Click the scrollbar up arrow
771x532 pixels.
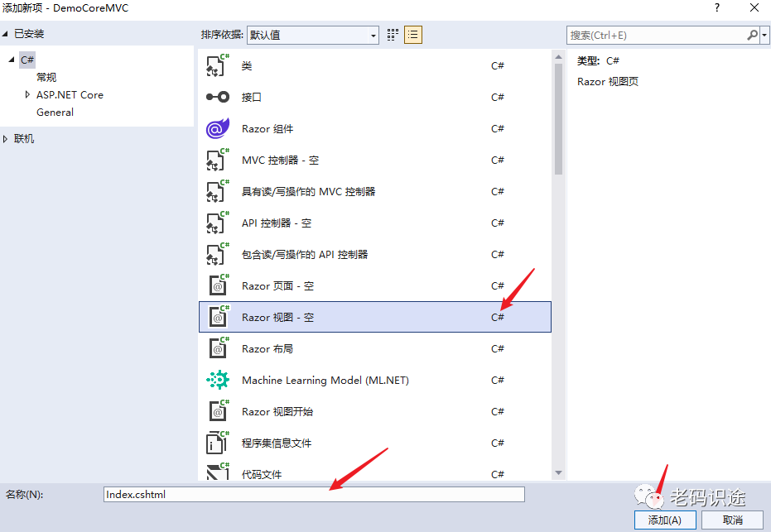click(x=558, y=57)
